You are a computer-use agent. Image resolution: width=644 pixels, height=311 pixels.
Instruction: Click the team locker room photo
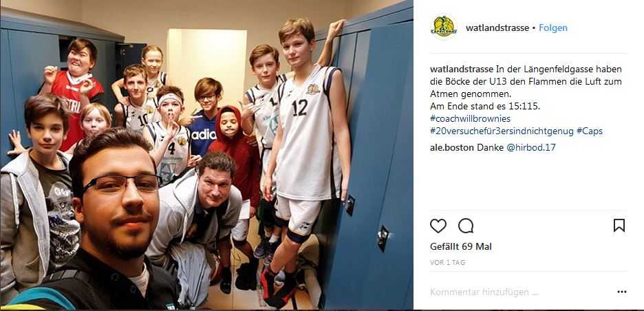point(206,155)
